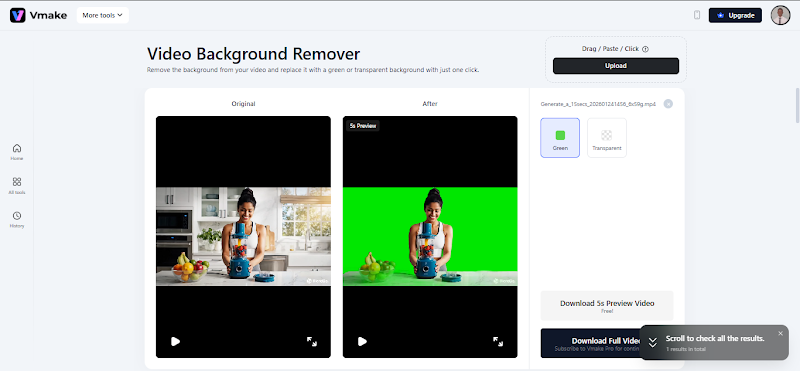Expand the After video to fullscreen
800x371 pixels.
tap(498, 341)
